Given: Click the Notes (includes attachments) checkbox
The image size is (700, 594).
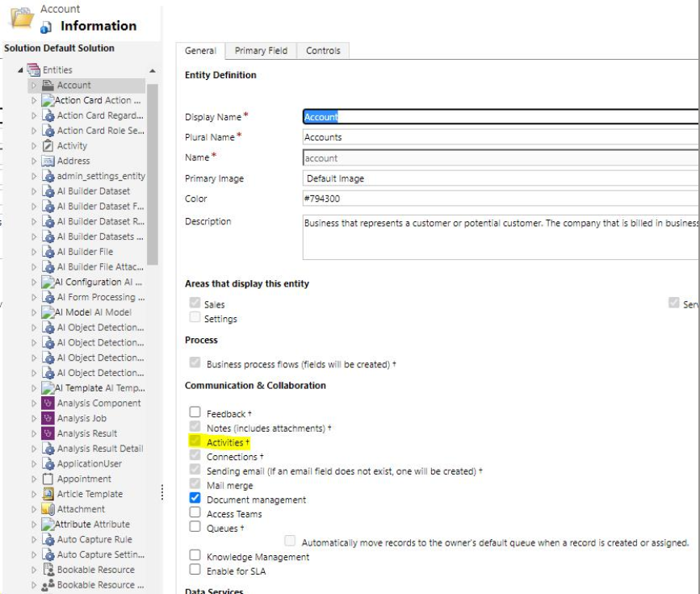Looking at the screenshot, I should (195, 426).
